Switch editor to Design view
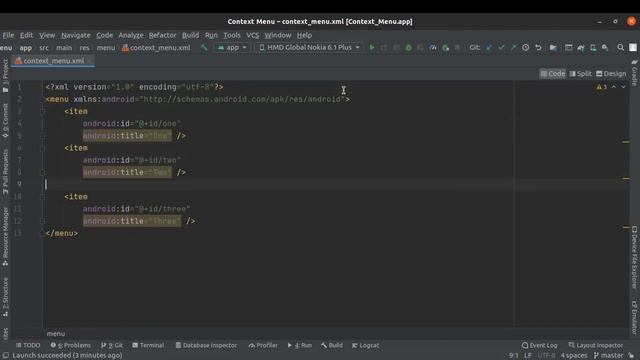Screen dimensions: 640x360 (611, 74)
